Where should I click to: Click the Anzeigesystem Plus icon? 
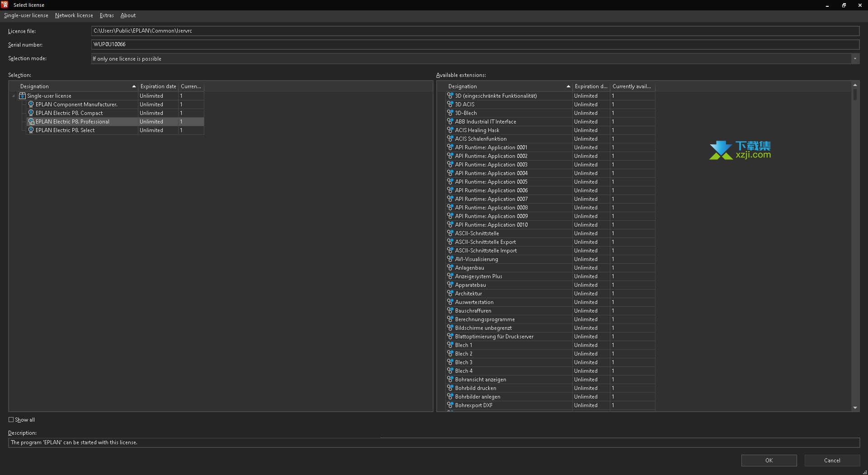pyautogui.click(x=450, y=276)
